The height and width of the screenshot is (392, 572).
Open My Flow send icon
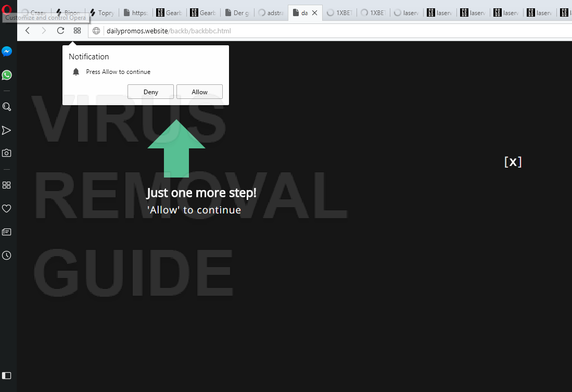[x=7, y=130]
